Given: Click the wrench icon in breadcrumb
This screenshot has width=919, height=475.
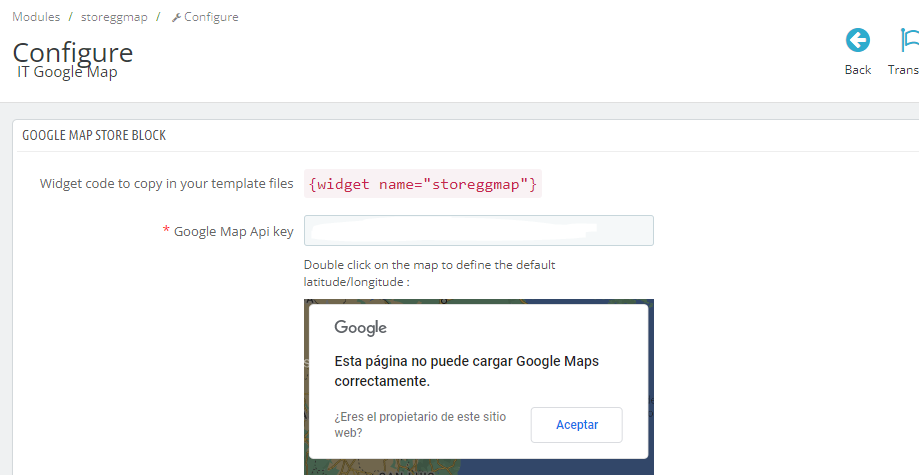Looking at the screenshot, I should tap(176, 18).
